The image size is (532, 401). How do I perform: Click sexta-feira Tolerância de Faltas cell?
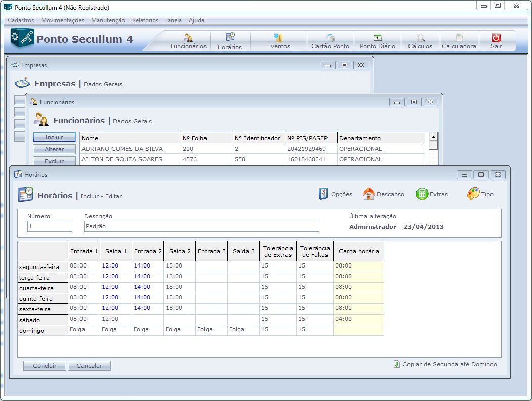(315, 308)
